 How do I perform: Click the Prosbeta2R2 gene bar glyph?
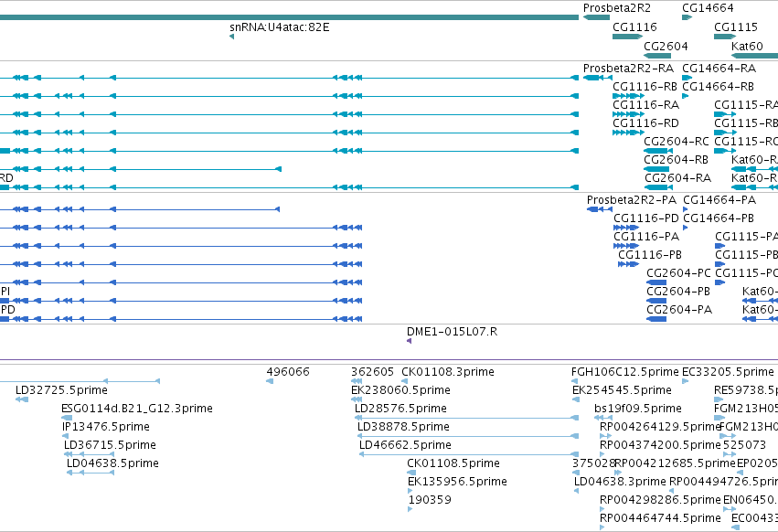[596, 17]
